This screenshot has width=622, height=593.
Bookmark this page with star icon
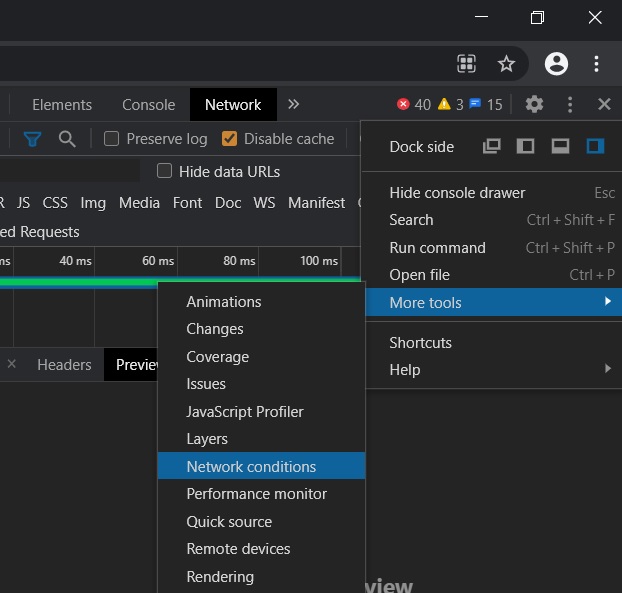pos(506,64)
